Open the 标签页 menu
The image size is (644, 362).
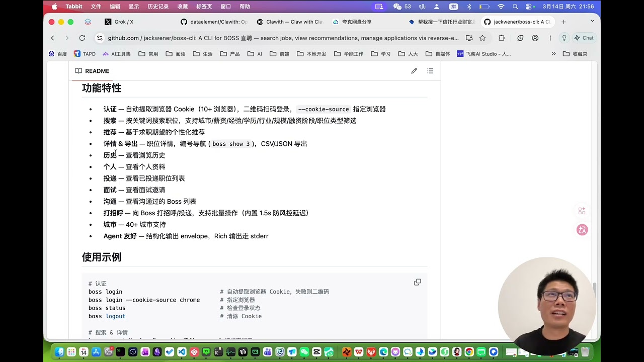tap(204, 7)
